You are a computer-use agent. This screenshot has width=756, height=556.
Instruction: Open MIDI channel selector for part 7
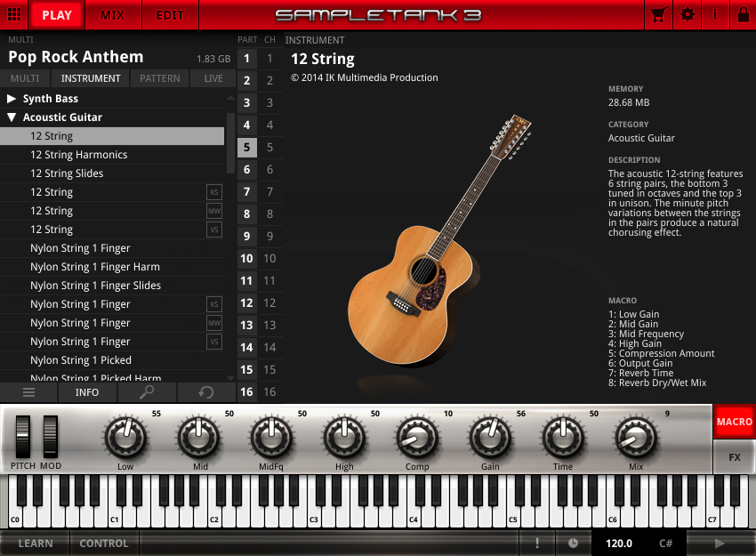[x=270, y=192]
